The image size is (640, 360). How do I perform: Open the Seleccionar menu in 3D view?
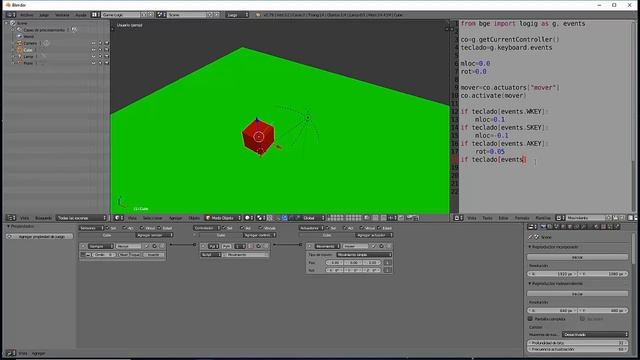point(152,218)
